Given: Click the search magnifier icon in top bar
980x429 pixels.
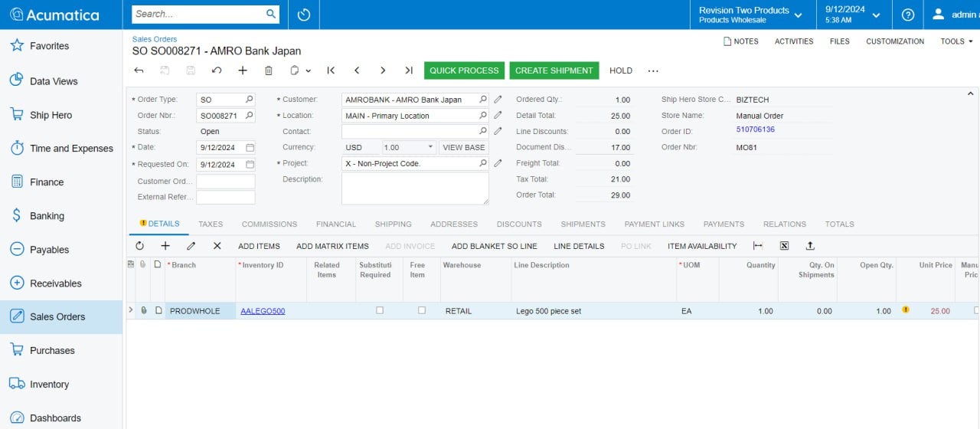Looking at the screenshot, I should coord(271,14).
